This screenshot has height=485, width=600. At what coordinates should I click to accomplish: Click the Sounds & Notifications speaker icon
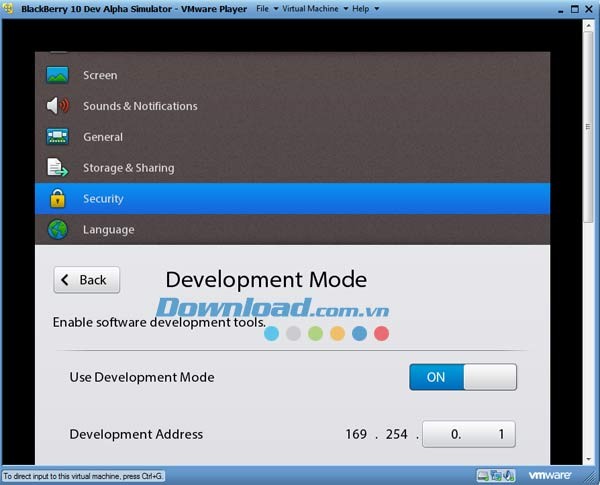click(57, 106)
